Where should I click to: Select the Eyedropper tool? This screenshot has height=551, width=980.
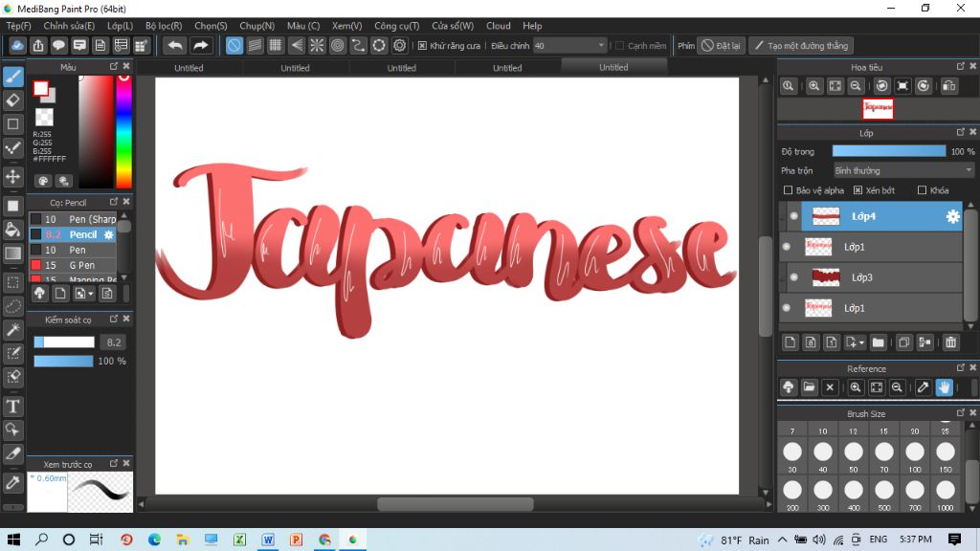coord(13,483)
